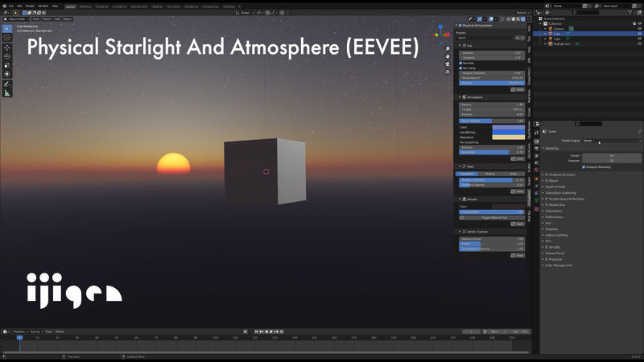Click the Cube object icon in outliner

click(x=551, y=34)
